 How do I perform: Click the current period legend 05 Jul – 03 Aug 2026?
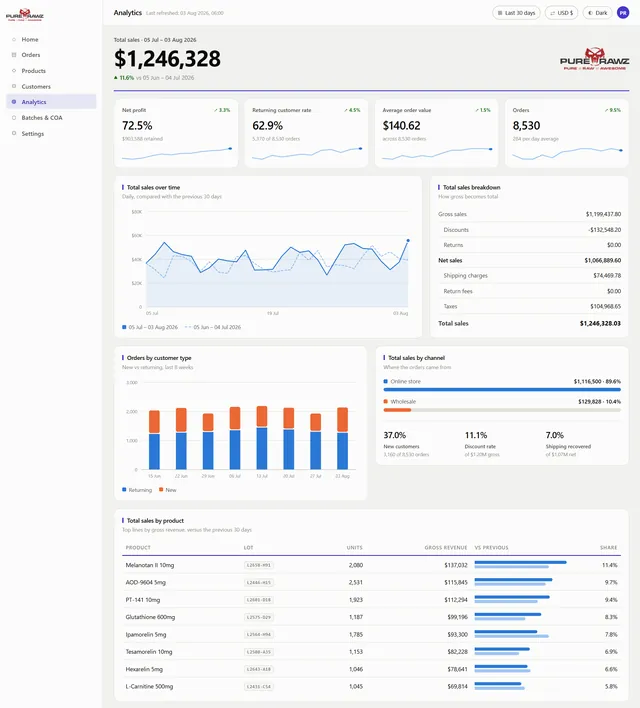coord(150,327)
